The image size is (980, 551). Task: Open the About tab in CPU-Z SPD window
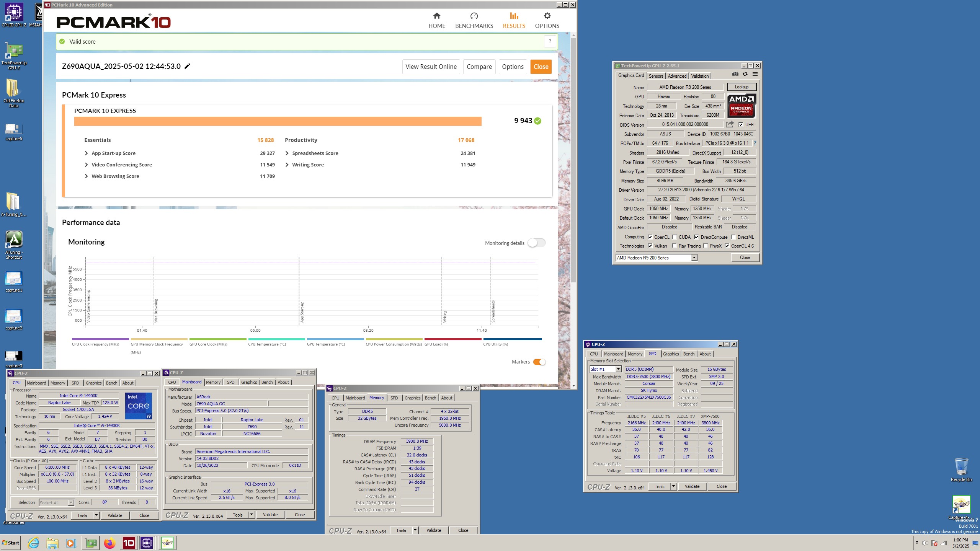pos(705,354)
